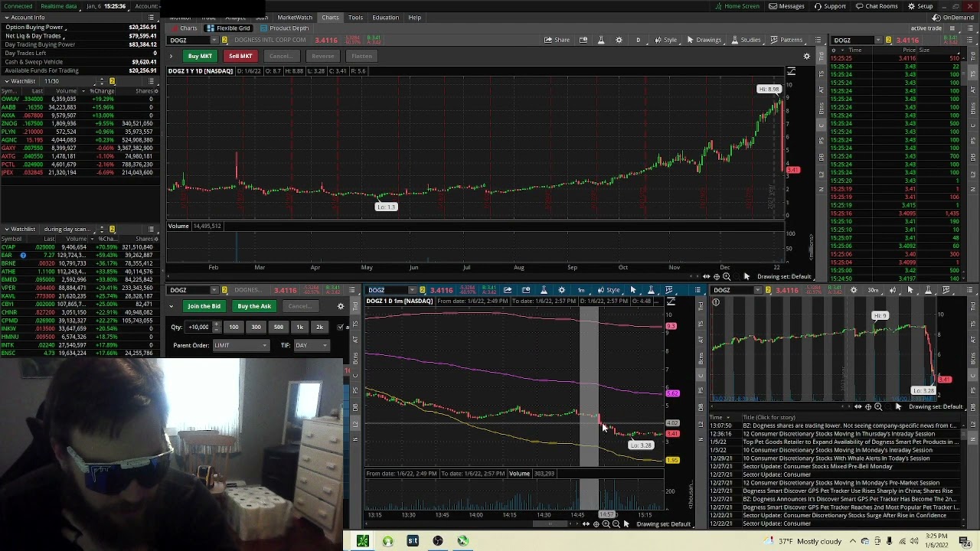Switch to the MarketWatch tab

point(295,17)
